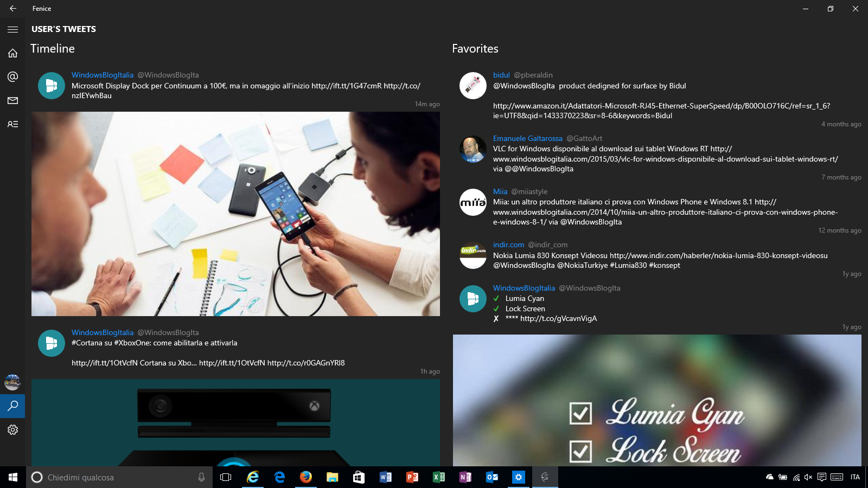
Task: Click the Cortana search box
Action: point(119,477)
